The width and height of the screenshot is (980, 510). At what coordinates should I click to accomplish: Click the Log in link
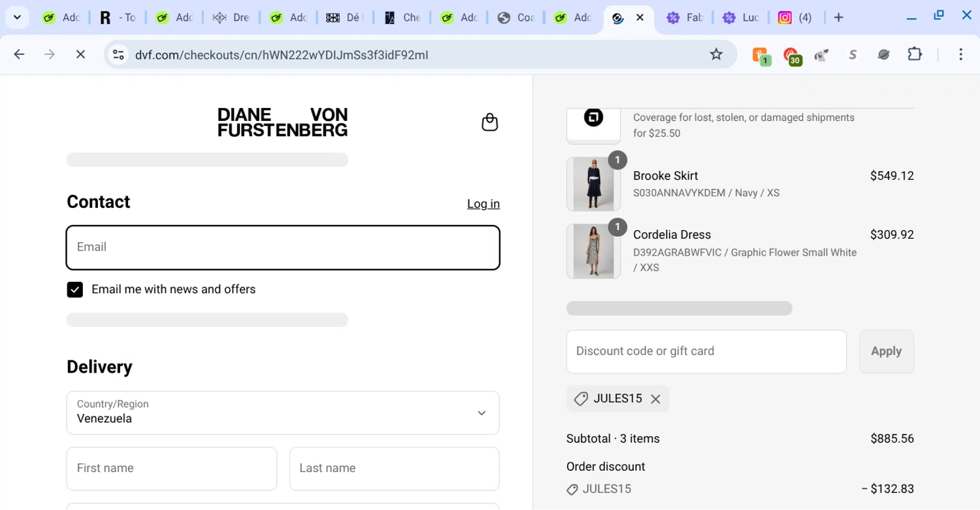(483, 204)
